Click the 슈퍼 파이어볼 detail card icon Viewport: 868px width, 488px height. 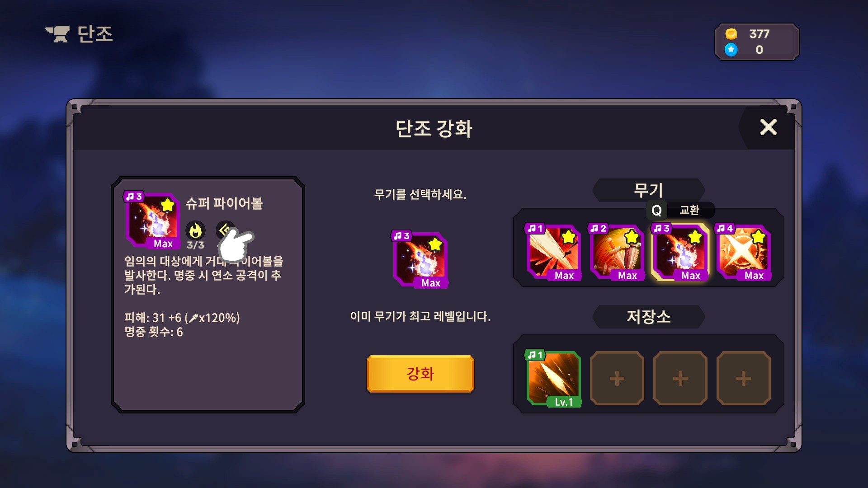tap(152, 220)
